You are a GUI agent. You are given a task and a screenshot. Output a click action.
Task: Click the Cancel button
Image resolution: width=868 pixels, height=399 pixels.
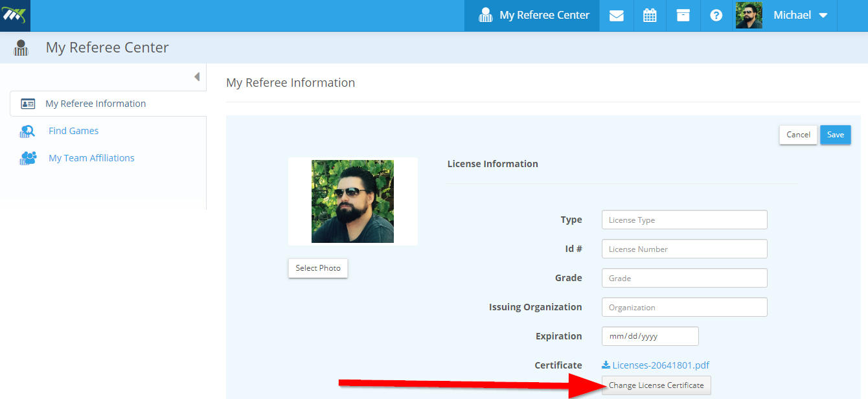click(x=798, y=135)
